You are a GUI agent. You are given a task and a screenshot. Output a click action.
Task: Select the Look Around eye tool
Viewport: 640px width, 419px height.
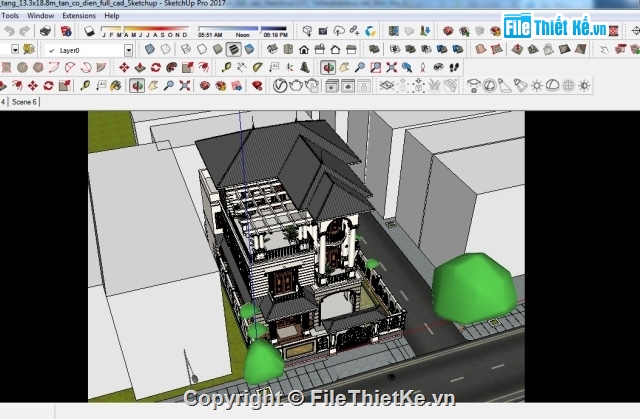tap(438, 67)
